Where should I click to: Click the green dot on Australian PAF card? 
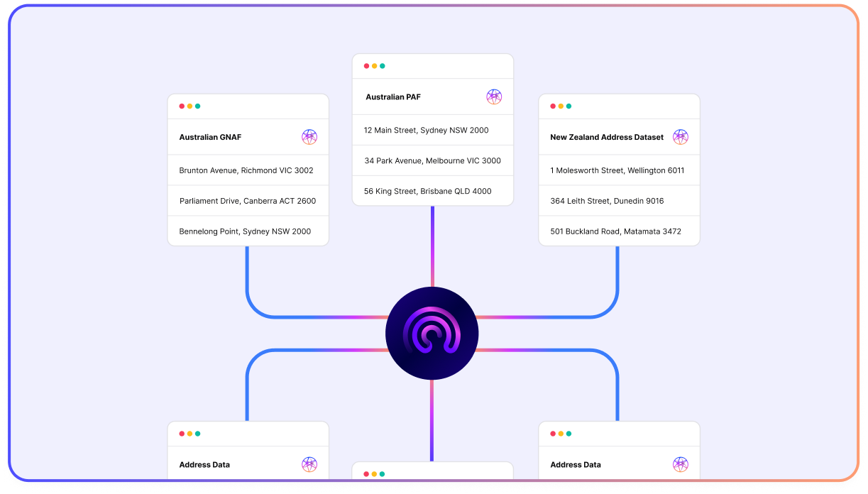point(383,66)
